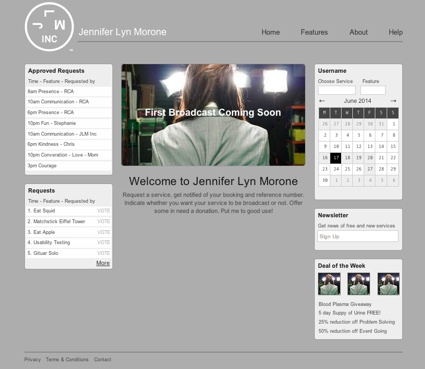Open last Deal of the Week thumbnail

[388, 284]
